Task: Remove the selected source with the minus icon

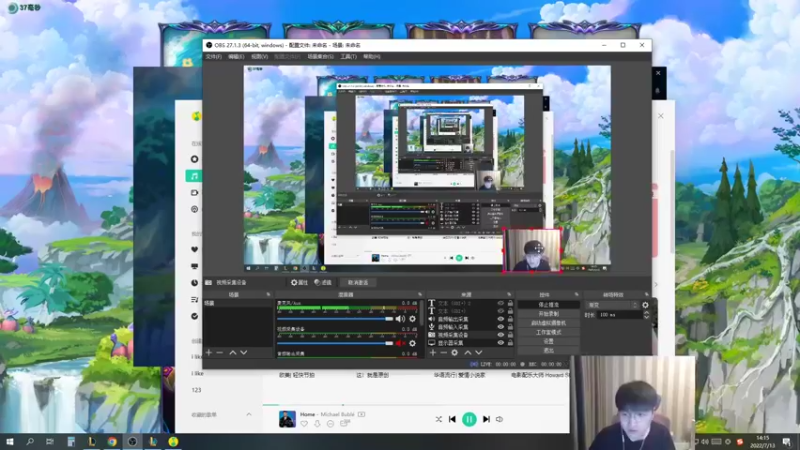Action: pyautogui.click(x=443, y=353)
